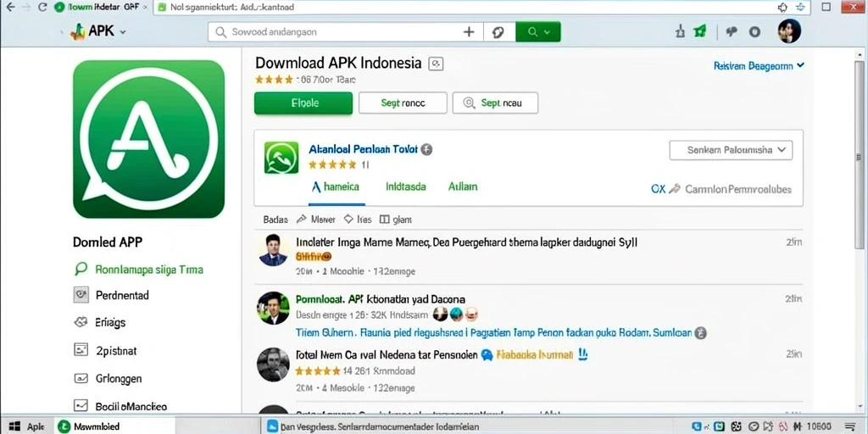Click the green Elpale button
Image resolution: width=868 pixels, height=434 pixels.
[x=303, y=103]
